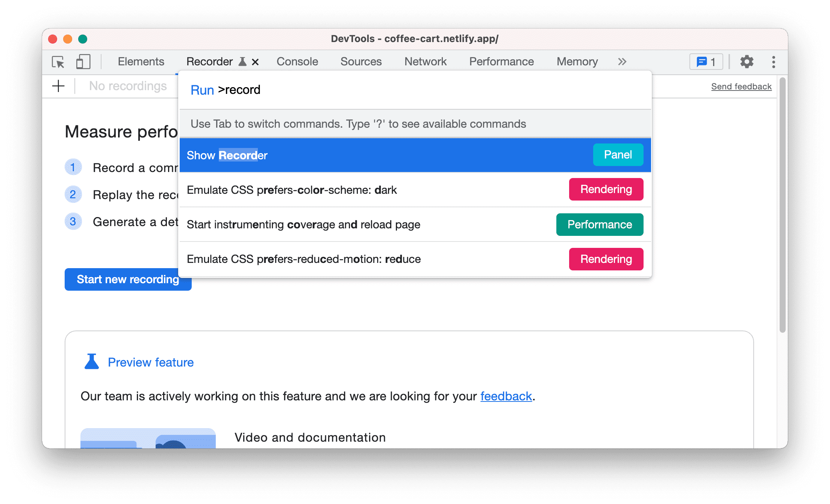Click the Rendering button next to dark mode
Viewport: 830px width, 504px height.
point(605,190)
